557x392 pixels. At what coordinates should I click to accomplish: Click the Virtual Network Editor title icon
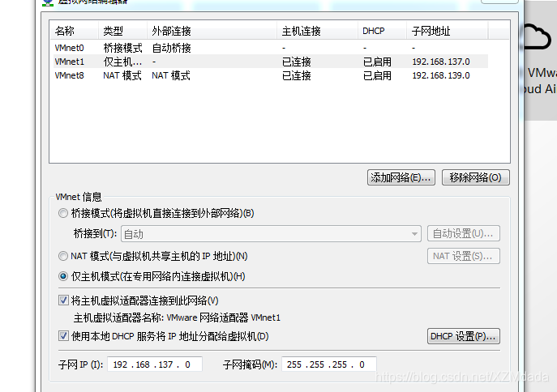tap(48, 2)
